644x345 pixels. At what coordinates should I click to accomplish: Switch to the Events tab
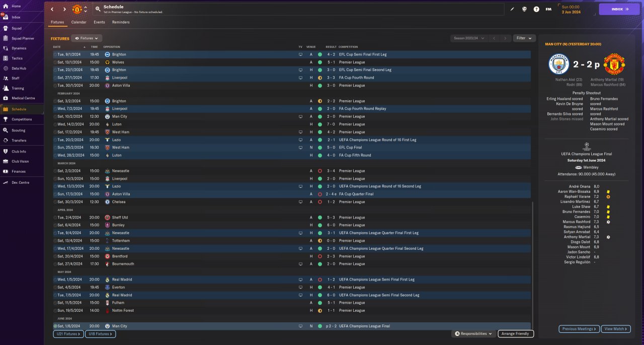[x=99, y=22]
